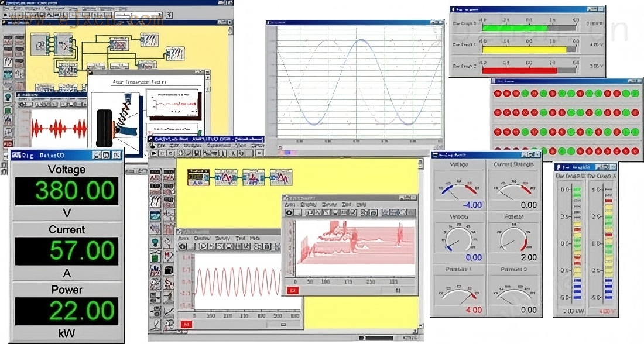Click the red channel box below the sine-wave chart

pyautogui.click(x=186, y=324)
